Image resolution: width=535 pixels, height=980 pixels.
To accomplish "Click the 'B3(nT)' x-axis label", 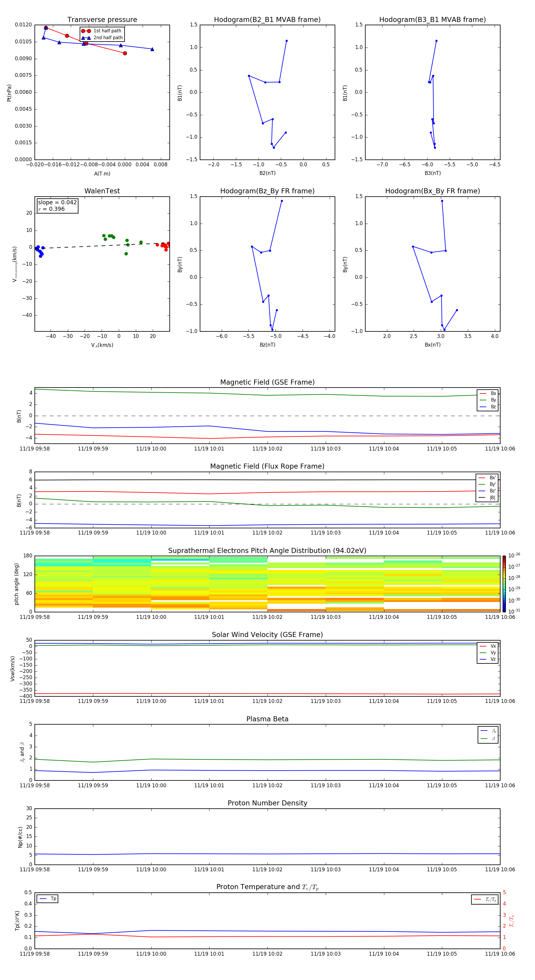I will tap(432, 173).
